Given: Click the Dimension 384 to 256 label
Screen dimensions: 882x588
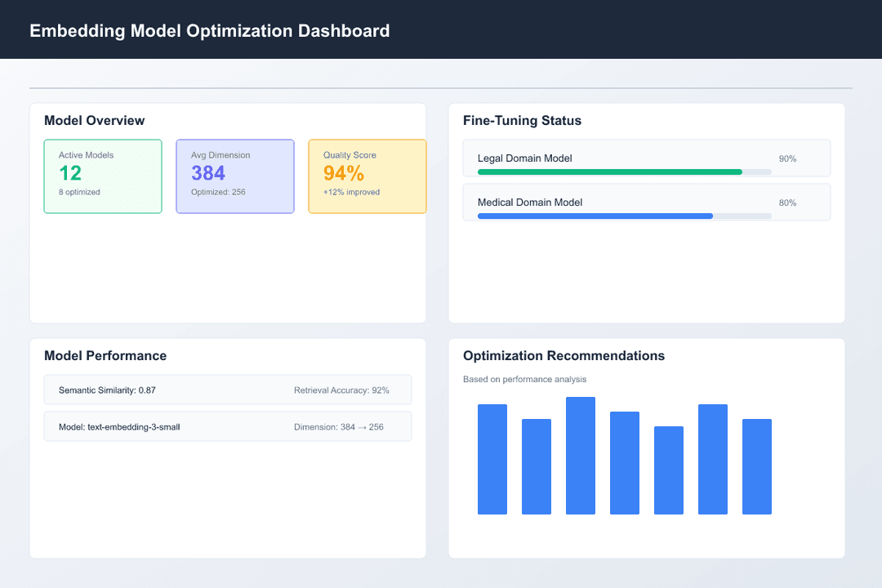Looking at the screenshot, I should 341,426.
